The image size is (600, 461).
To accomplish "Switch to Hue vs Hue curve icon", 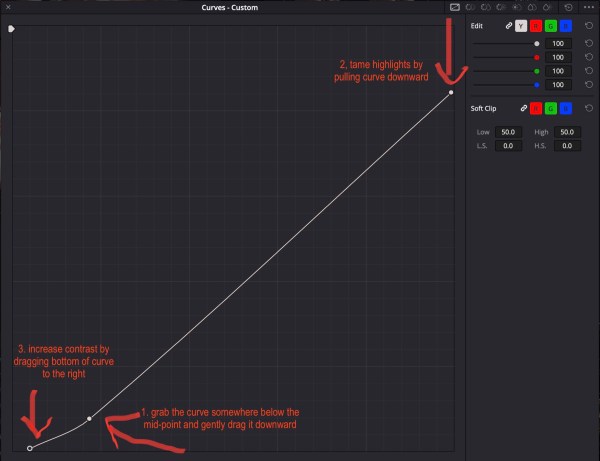I will (x=470, y=7).
